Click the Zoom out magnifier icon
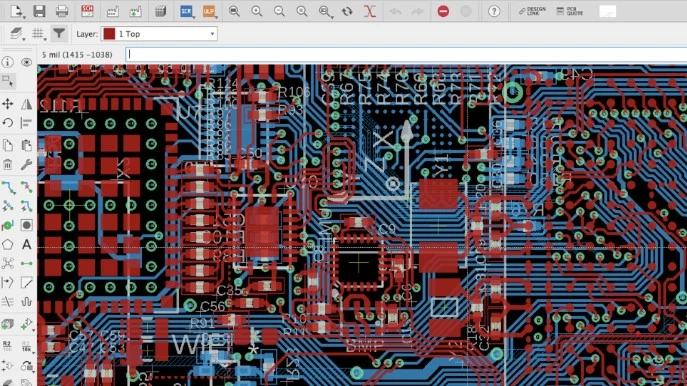Image resolution: width=687 pixels, height=386 pixels. [x=279, y=11]
